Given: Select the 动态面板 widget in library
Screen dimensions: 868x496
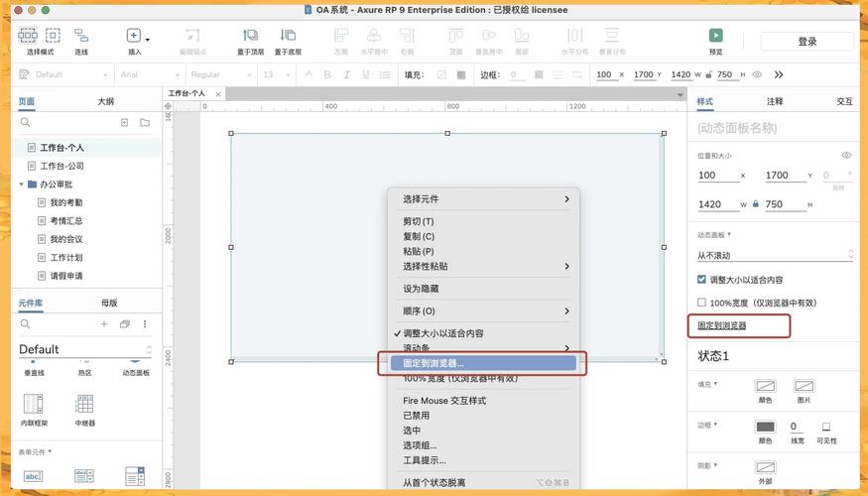Looking at the screenshot, I should (x=136, y=373).
